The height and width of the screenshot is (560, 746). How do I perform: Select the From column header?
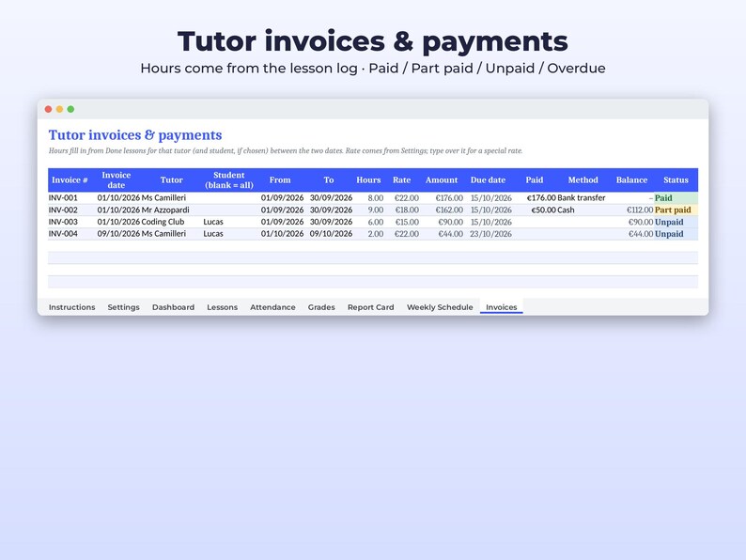point(280,179)
